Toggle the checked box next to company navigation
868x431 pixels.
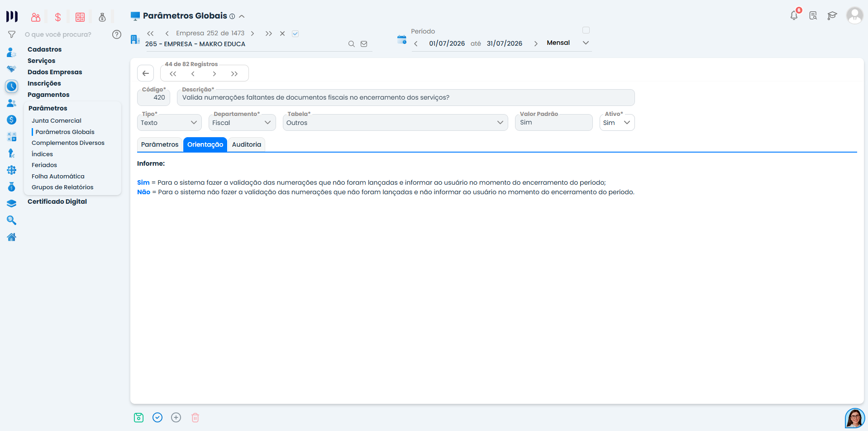tap(295, 34)
